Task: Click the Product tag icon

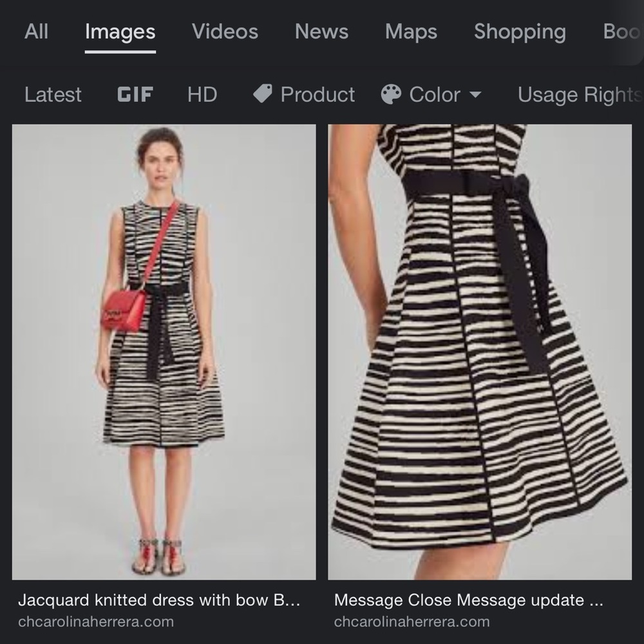Action: pos(263,93)
